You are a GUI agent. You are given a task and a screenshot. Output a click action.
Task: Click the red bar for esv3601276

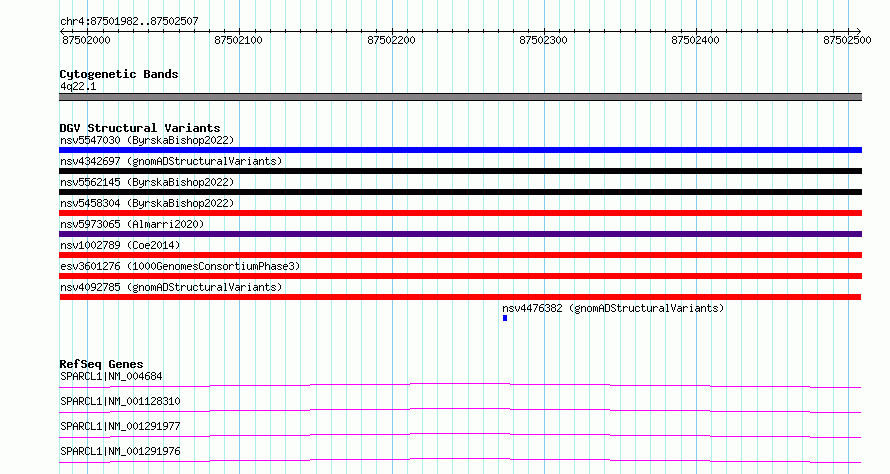pyautogui.click(x=460, y=276)
